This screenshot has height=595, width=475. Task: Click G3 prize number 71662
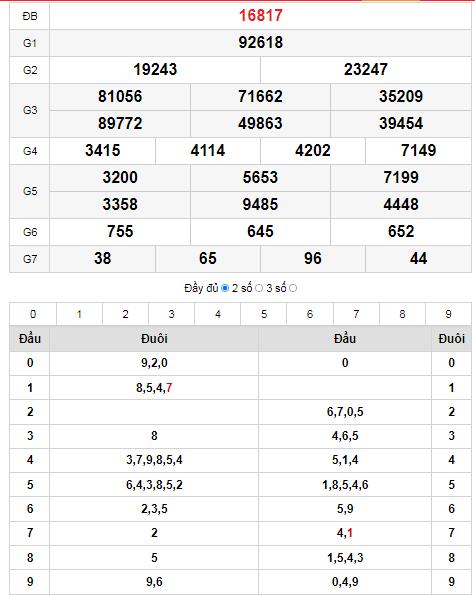pyautogui.click(x=260, y=96)
